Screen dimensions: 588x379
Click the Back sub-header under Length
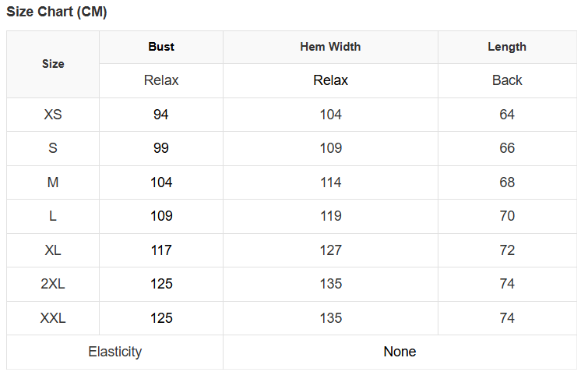pos(507,80)
